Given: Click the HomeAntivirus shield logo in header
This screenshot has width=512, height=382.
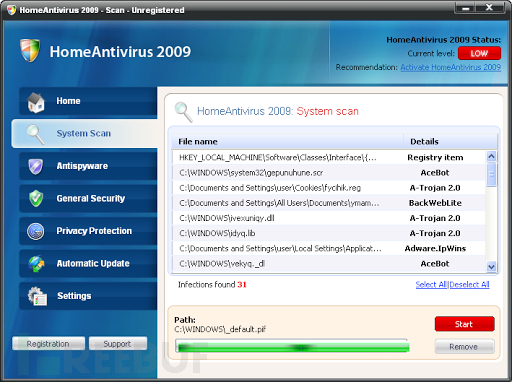Looking at the screenshot, I should pyautogui.click(x=30, y=50).
